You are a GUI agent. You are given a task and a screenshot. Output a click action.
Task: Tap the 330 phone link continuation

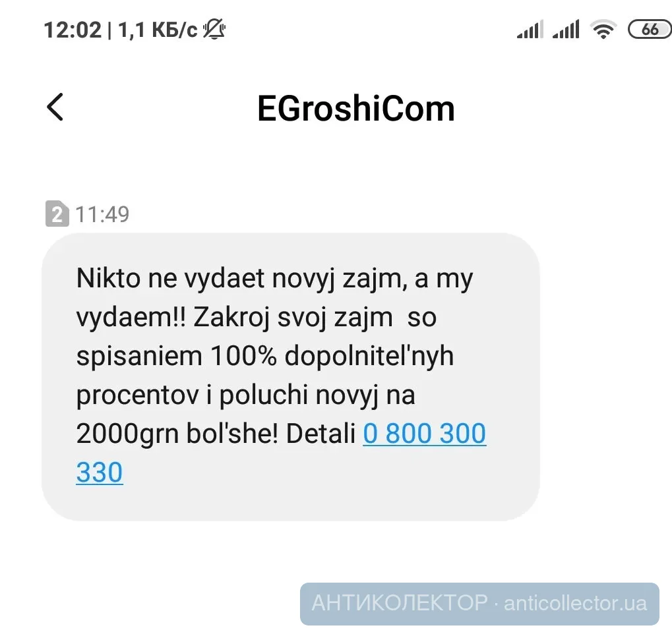(100, 473)
